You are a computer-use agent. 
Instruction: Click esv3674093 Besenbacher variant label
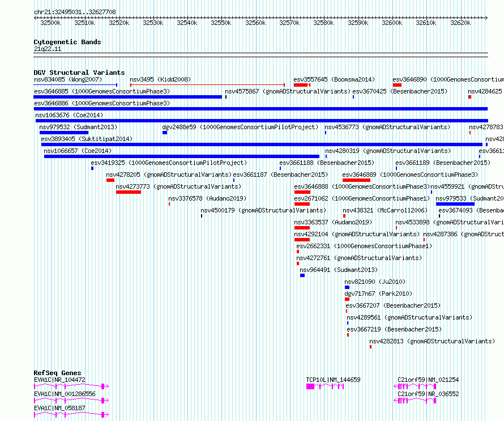click(471, 210)
